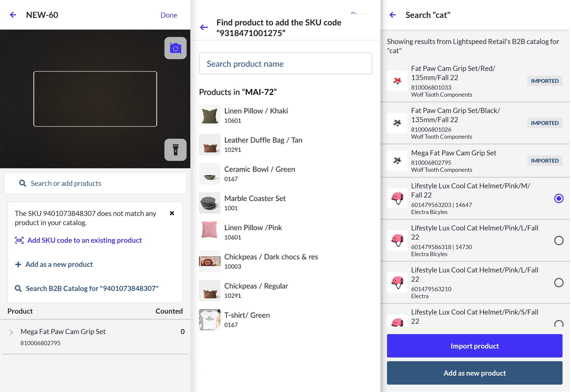Click Search B2B Catalog for "9401073848307"
571x392 pixels.
(x=92, y=288)
